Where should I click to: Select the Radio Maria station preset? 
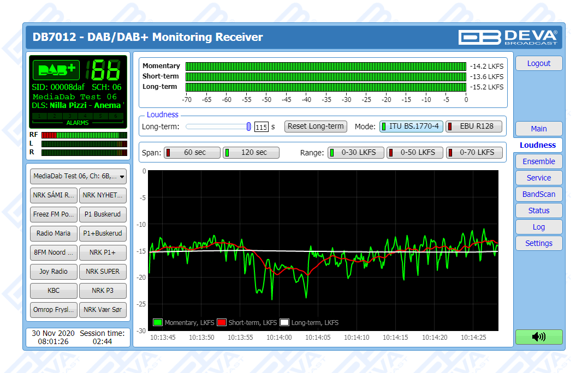[54, 233]
